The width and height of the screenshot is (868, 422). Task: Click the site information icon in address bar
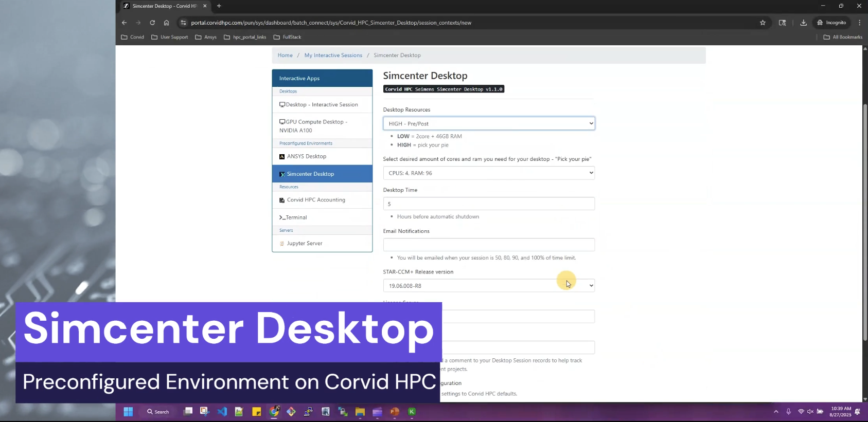183,23
